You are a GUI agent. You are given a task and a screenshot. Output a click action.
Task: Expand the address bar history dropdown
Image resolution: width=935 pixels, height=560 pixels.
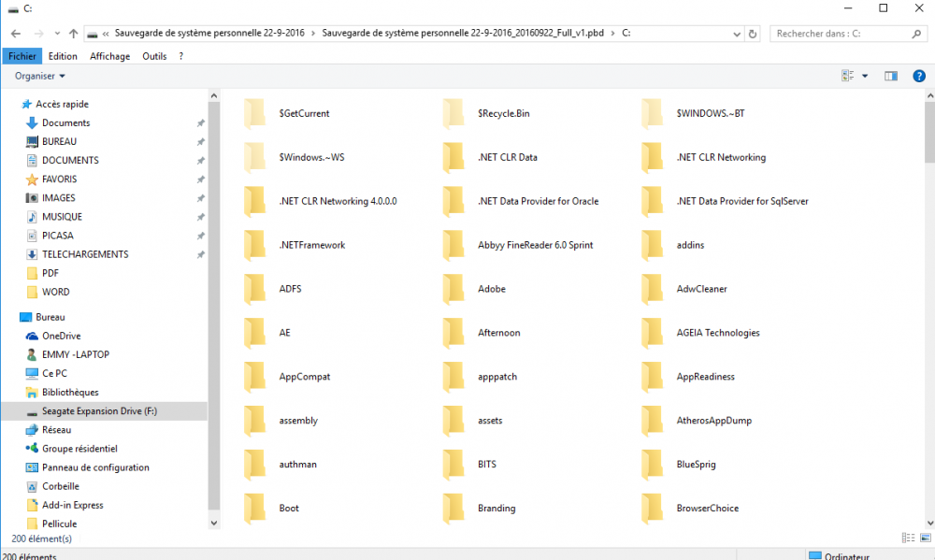tap(737, 34)
